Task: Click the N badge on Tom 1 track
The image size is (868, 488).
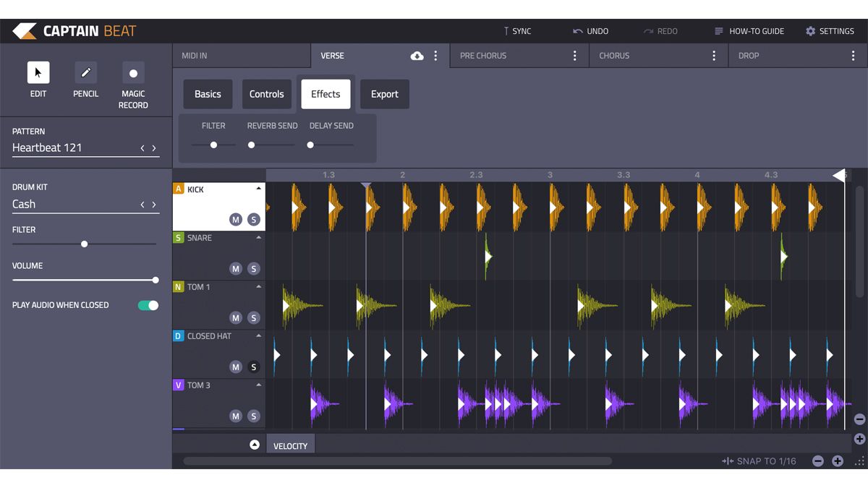Action: tap(179, 287)
